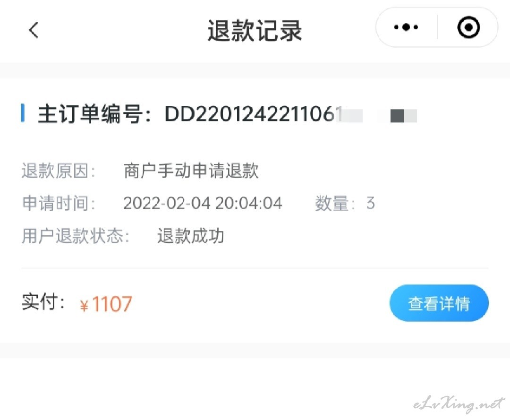This screenshot has height=420, width=510.
Task: Tap the refund status 退款成功
Action: [191, 236]
